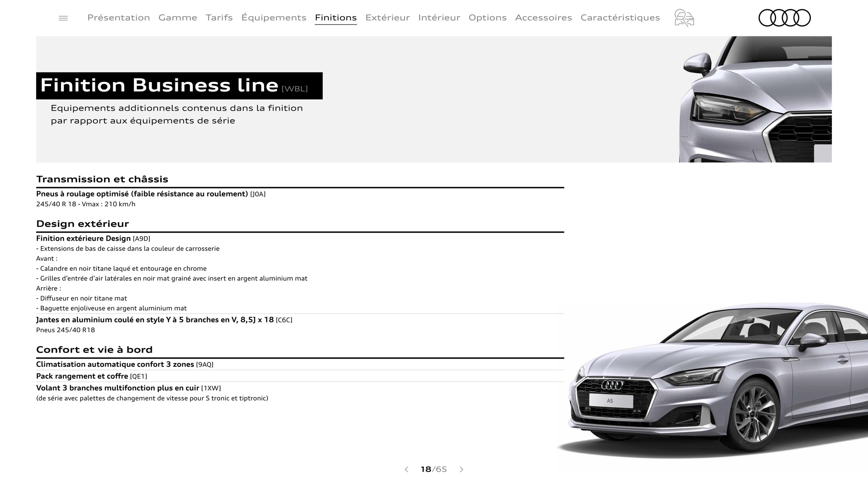Click Grilles d'entrée d'air latérales line
Screen dimensions: 868x488
click(172, 279)
